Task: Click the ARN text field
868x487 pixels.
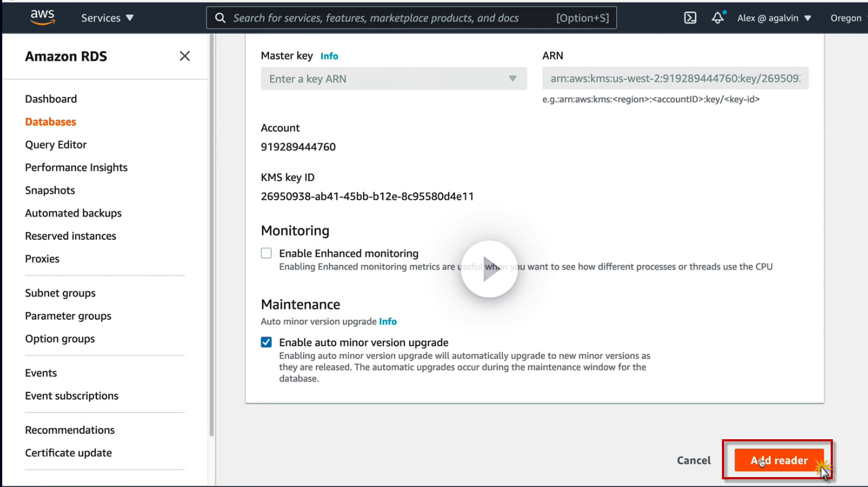Action: tap(675, 79)
